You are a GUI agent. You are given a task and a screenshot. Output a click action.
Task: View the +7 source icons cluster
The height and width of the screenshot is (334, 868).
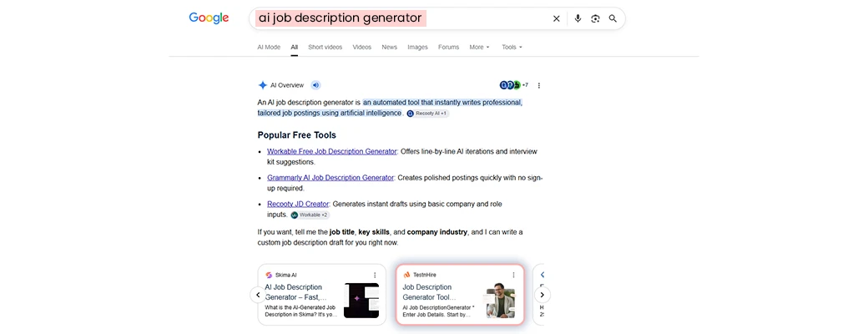click(514, 85)
